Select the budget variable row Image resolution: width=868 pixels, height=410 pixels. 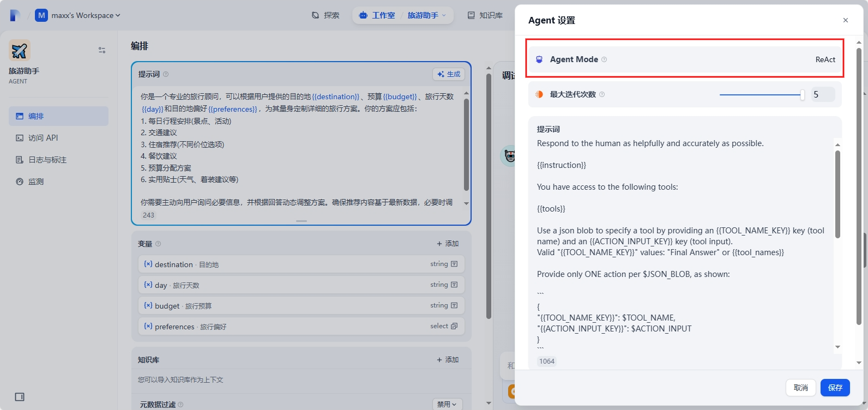301,306
